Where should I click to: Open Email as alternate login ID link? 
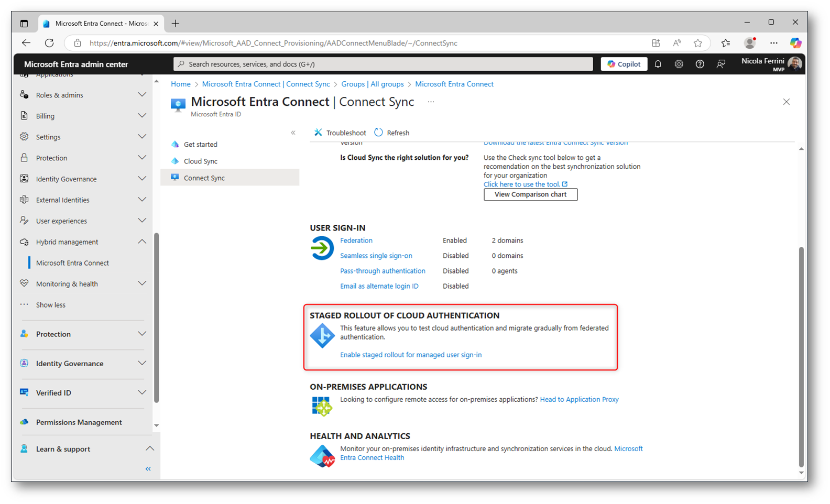pos(379,286)
